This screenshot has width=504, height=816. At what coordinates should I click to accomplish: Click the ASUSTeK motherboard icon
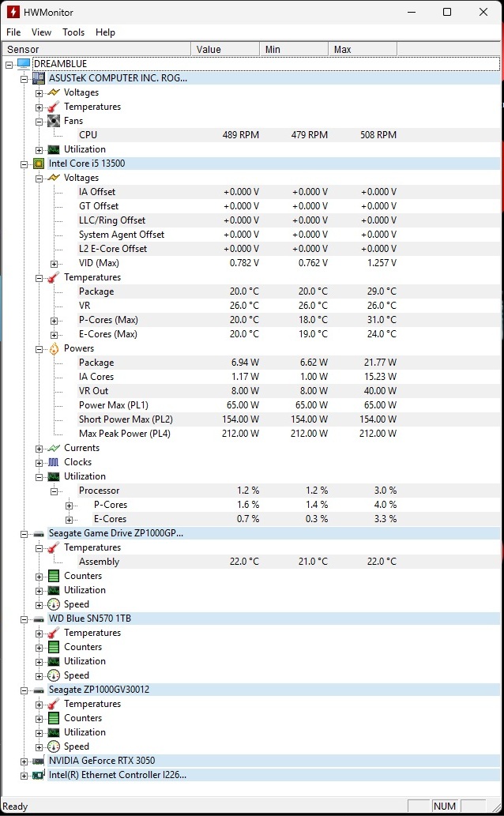tap(39, 78)
